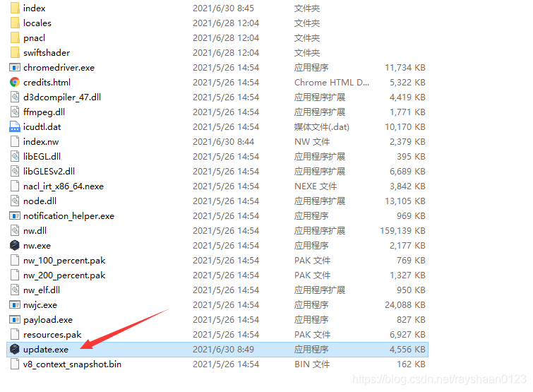Click the NEXE 文件 type cell
The height and width of the screenshot is (392, 533).
click(315, 186)
